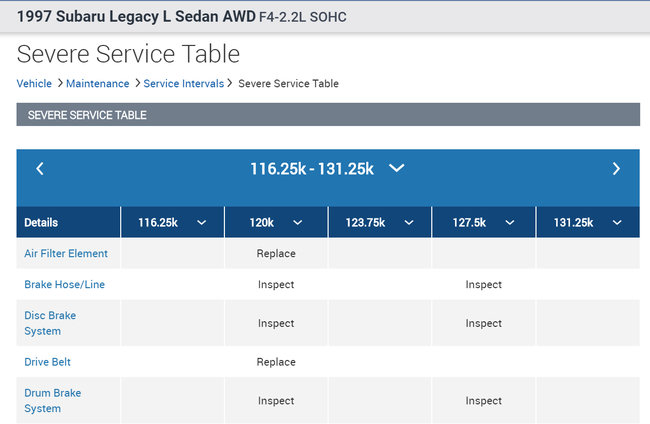The height and width of the screenshot is (424, 650).
Task: Open Drum Brake System details
Action: point(52,400)
